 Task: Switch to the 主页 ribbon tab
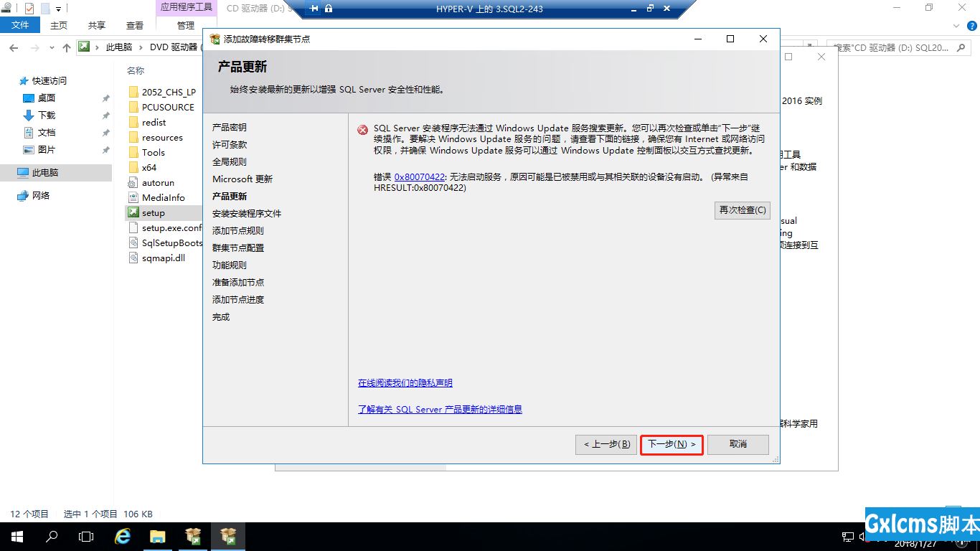tap(59, 25)
